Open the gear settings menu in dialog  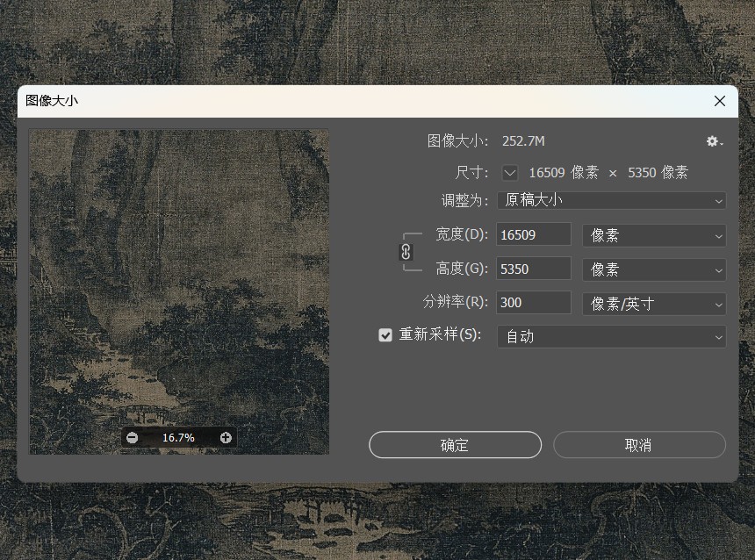point(715,141)
